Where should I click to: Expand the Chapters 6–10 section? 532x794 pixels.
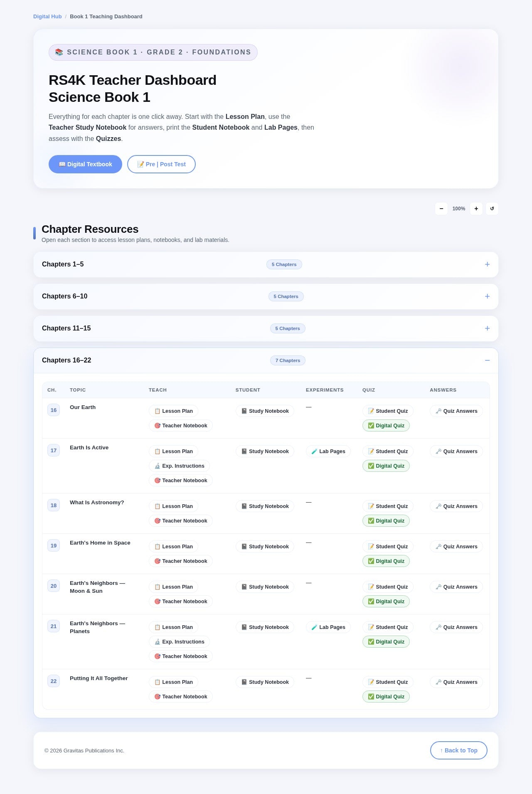coord(266,296)
